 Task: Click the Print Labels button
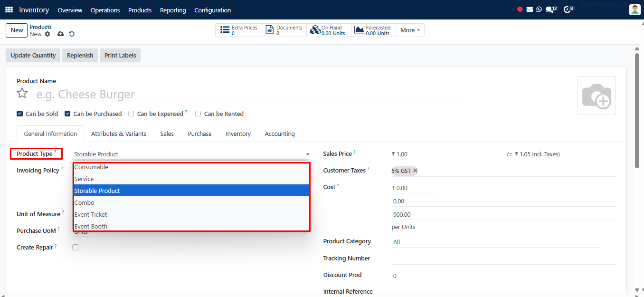pos(120,56)
